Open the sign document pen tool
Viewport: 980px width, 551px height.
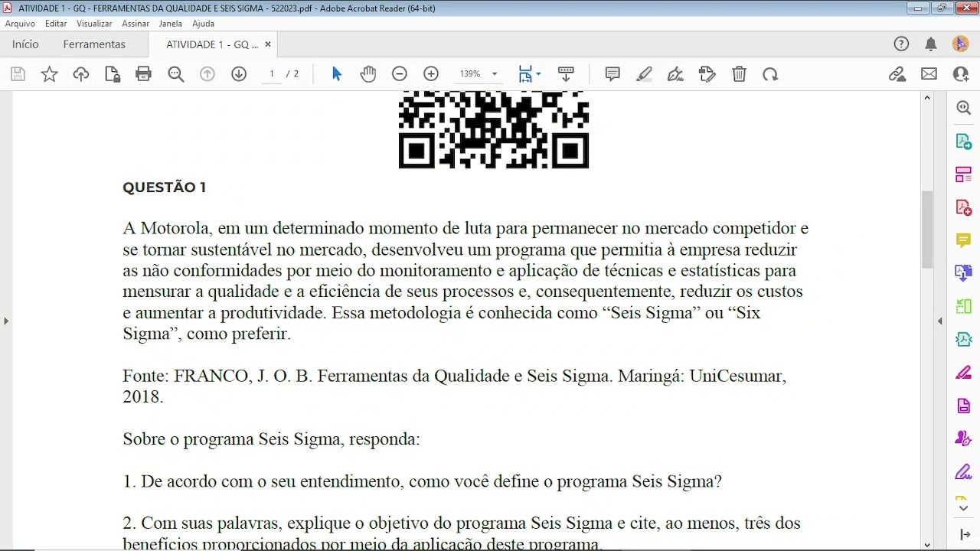pos(675,74)
